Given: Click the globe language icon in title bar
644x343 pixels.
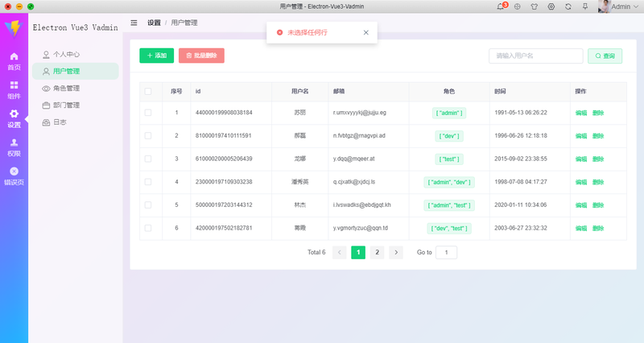Looking at the screenshot, I should pyautogui.click(x=518, y=6).
